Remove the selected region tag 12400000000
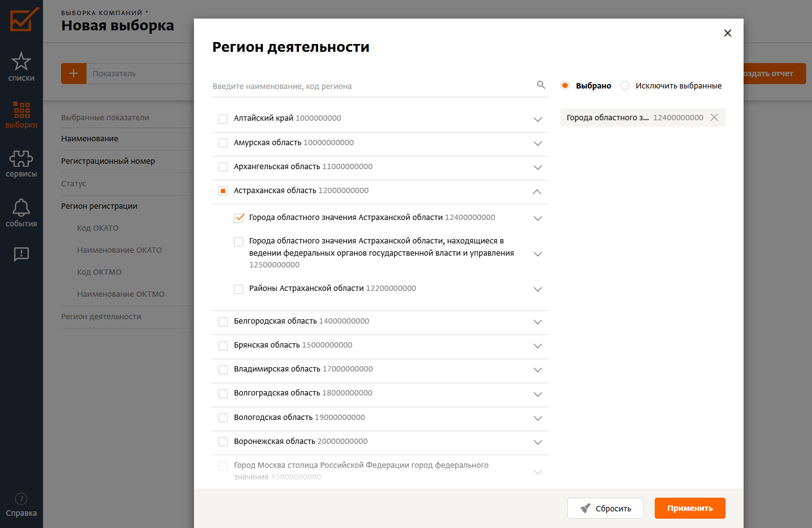 click(714, 117)
